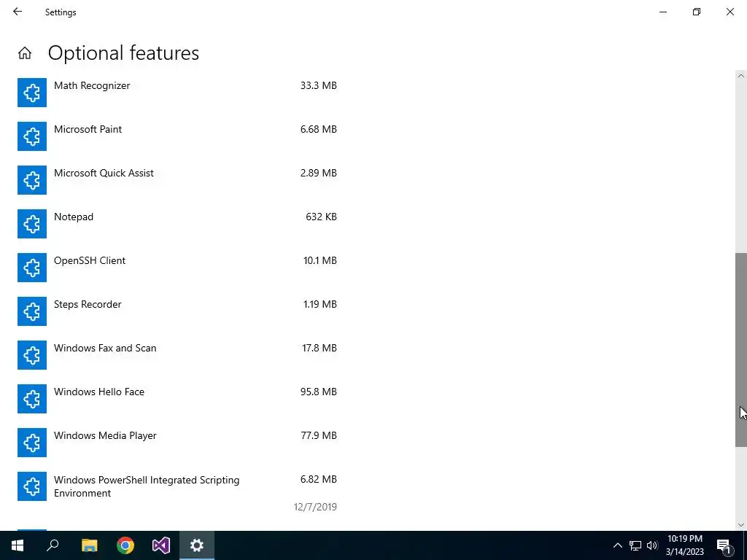Select Windows PowerShell Integrated Scripting Environment name

pos(147,486)
